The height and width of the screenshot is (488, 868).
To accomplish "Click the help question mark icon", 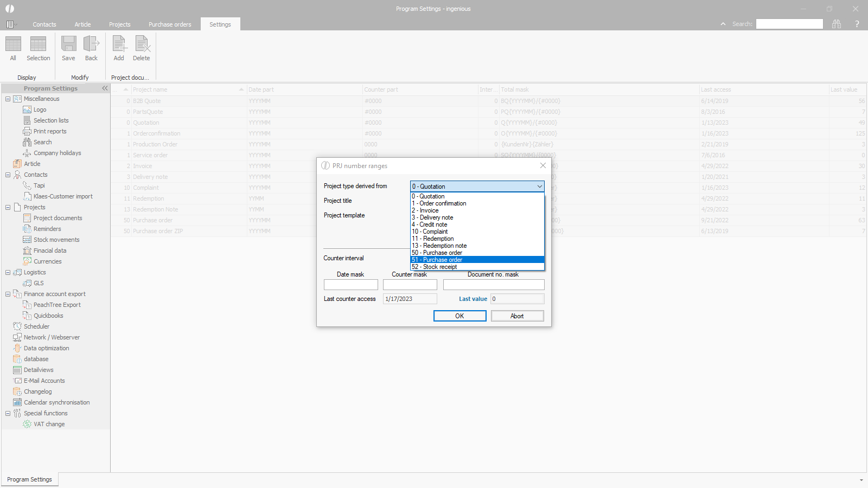I will point(857,24).
